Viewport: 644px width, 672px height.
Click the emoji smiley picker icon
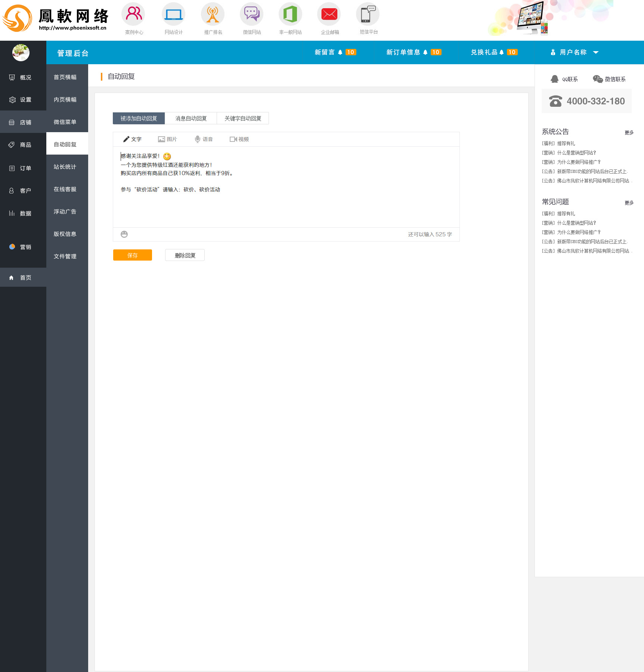pos(124,234)
